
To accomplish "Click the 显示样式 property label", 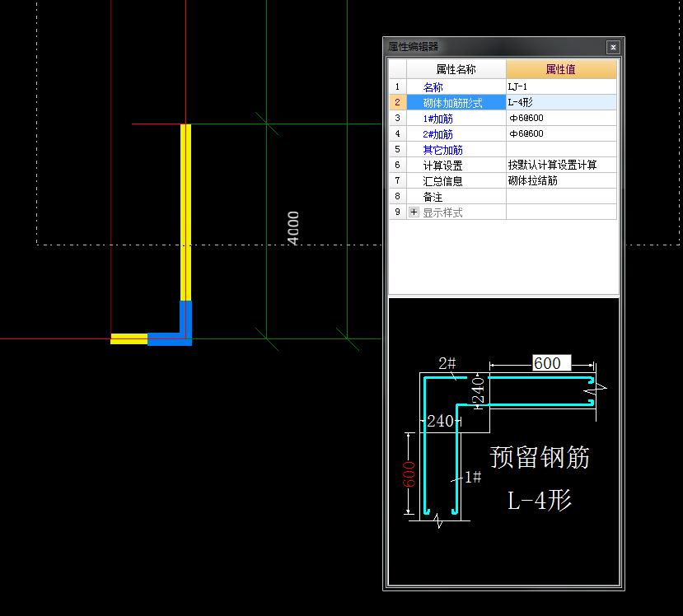I will pyautogui.click(x=442, y=212).
